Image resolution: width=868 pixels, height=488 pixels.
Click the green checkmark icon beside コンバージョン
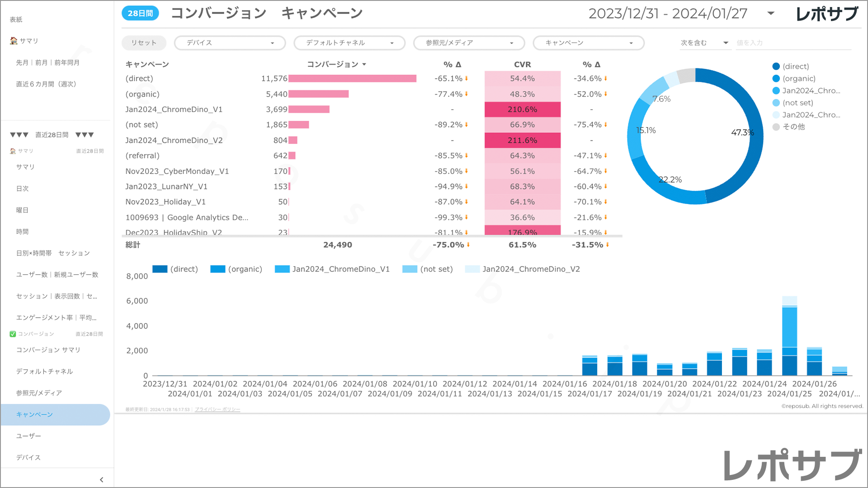pos(13,334)
